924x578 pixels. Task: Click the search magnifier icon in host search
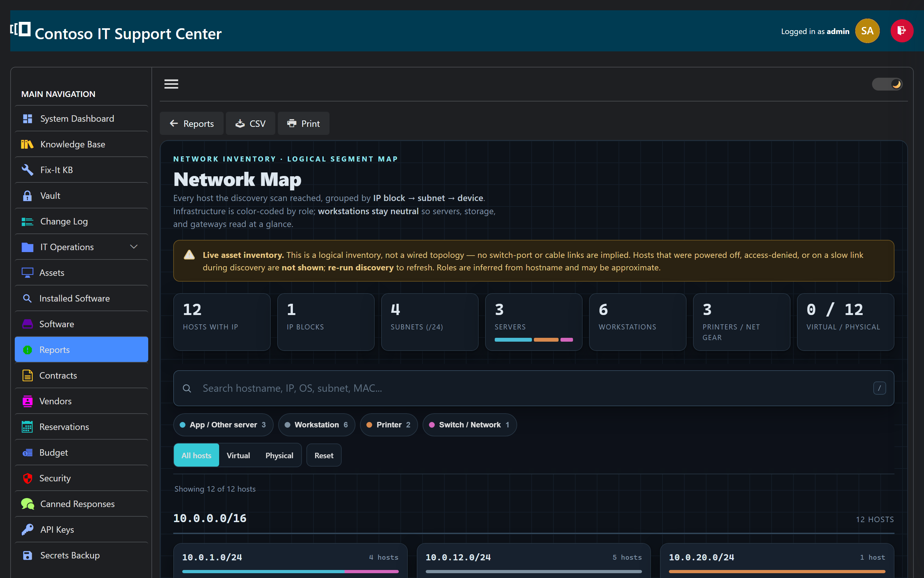(x=187, y=389)
